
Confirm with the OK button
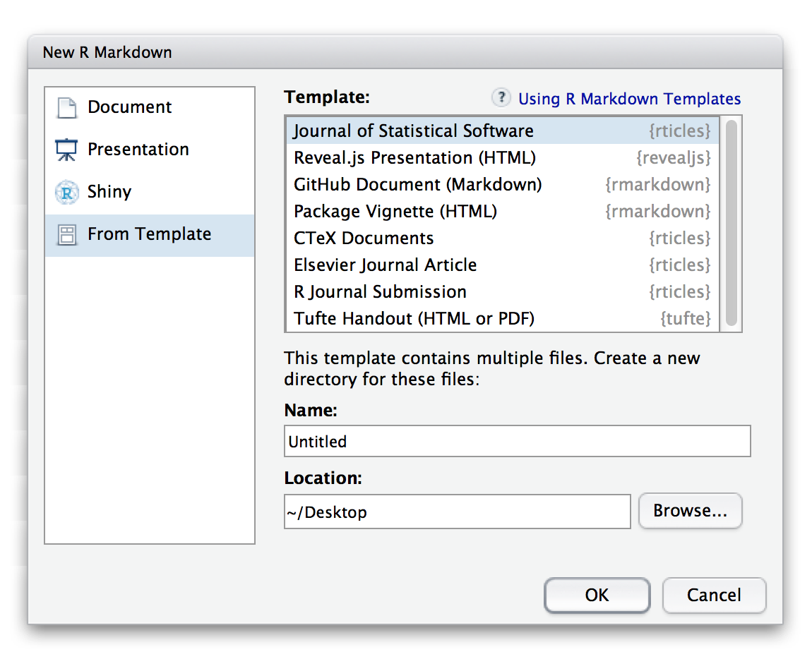(597, 595)
